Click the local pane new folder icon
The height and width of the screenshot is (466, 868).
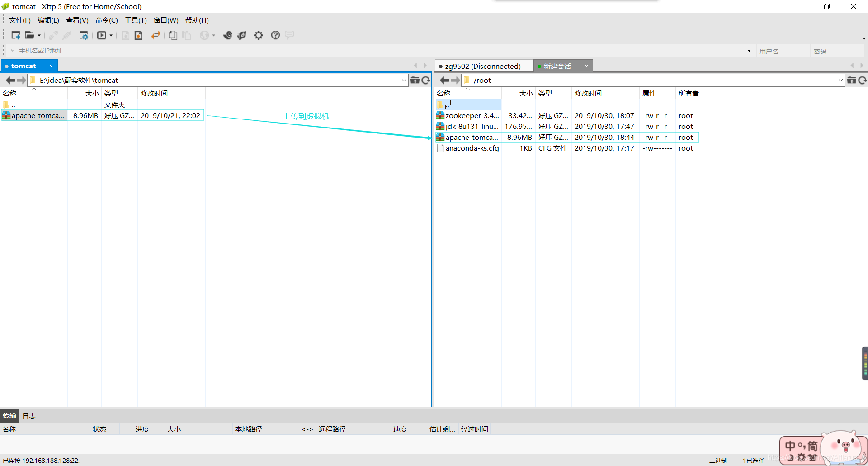pyautogui.click(x=415, y=81)
